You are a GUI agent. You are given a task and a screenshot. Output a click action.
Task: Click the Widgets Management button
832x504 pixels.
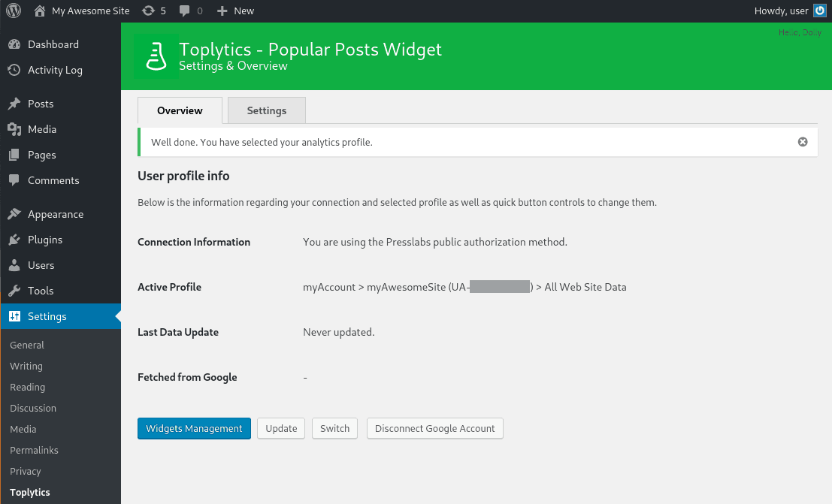coord(194,428)
